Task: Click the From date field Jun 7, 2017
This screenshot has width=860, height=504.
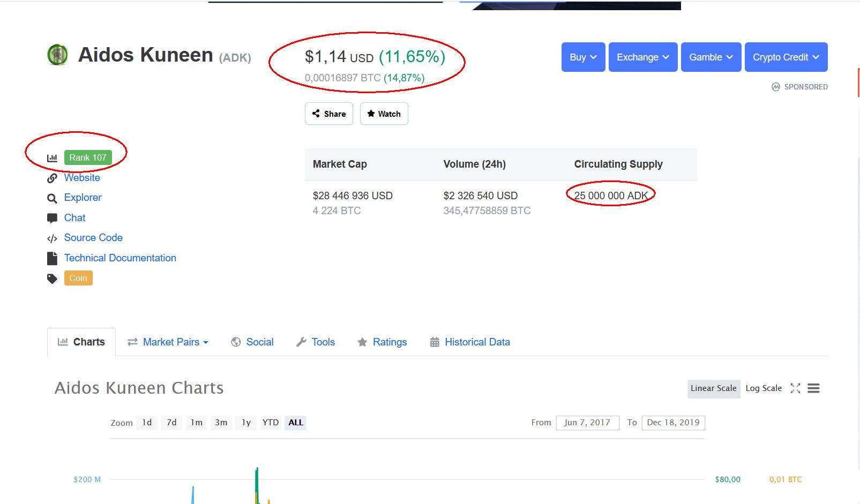Action: coord(588,423)
